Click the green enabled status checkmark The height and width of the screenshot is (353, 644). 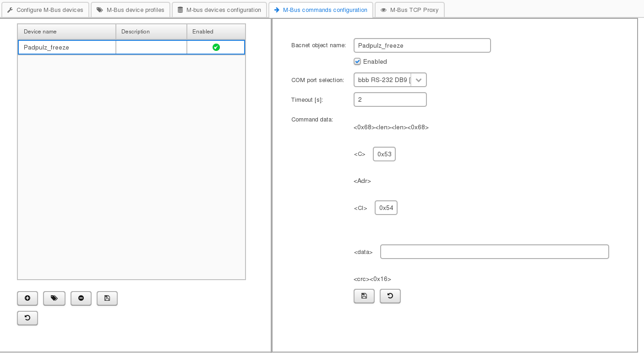pos(216,47)
